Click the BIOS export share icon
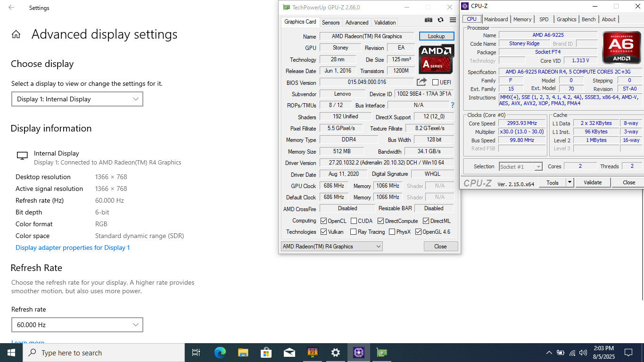 click(421, 82)
